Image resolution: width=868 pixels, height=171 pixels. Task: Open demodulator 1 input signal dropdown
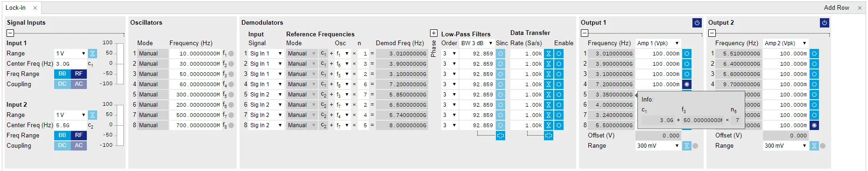[266, 54]
